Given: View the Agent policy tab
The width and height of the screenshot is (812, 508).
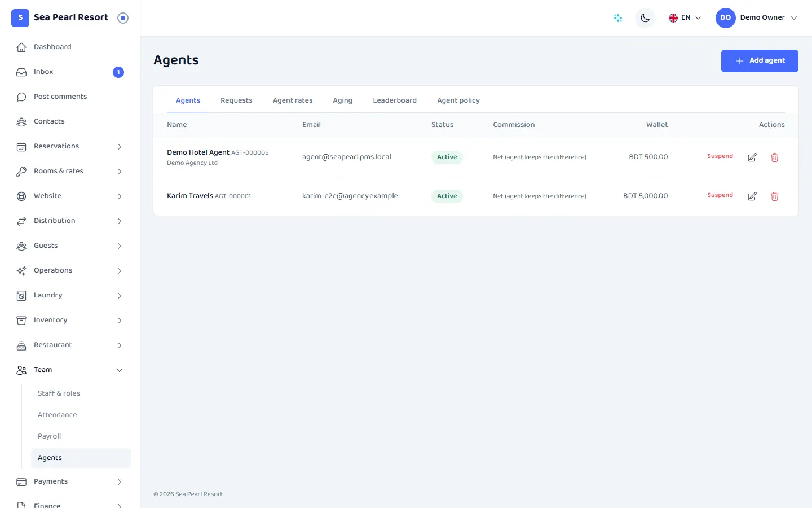Looking at the screenshot, I should 458,100.
